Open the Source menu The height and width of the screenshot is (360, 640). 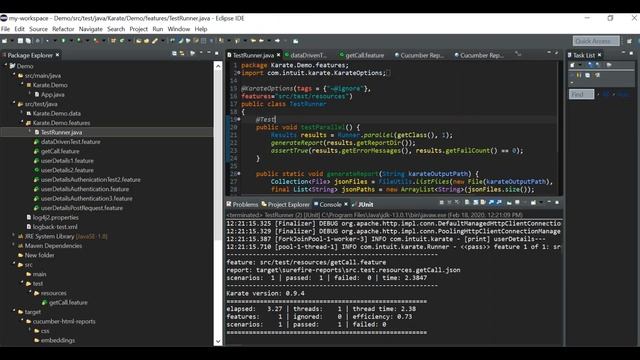[x=38, y=29]
